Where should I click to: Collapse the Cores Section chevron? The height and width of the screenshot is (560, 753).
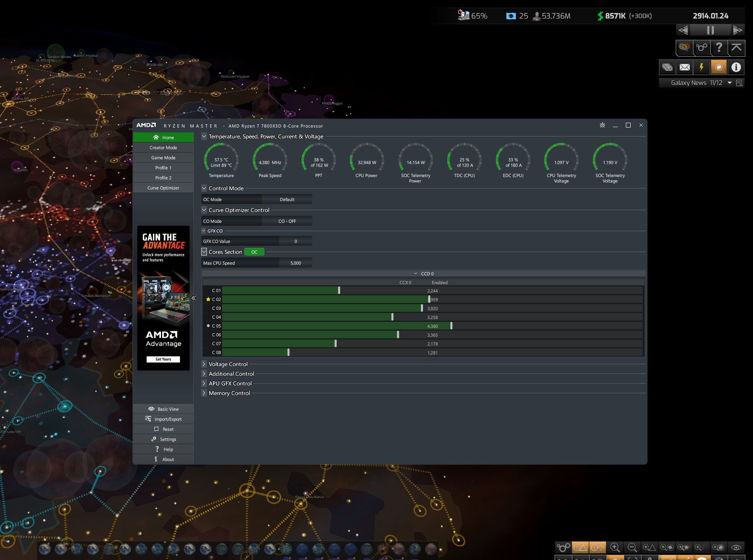204,252
